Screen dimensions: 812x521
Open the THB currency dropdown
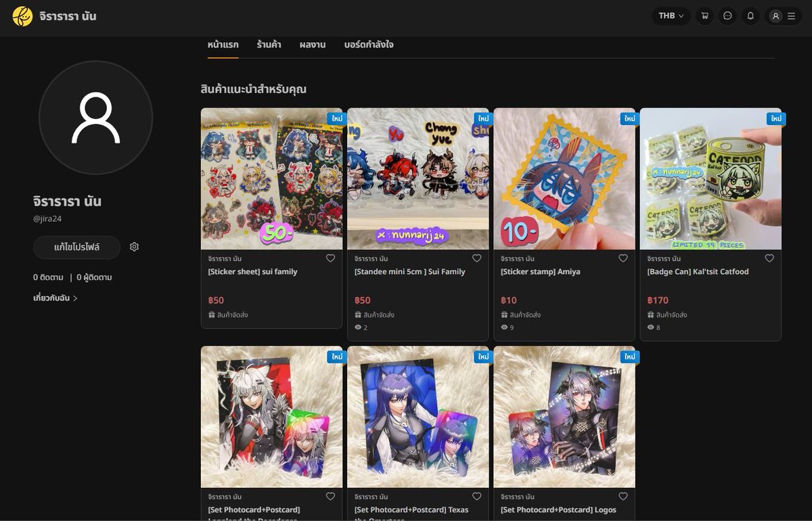click(671, 16)
